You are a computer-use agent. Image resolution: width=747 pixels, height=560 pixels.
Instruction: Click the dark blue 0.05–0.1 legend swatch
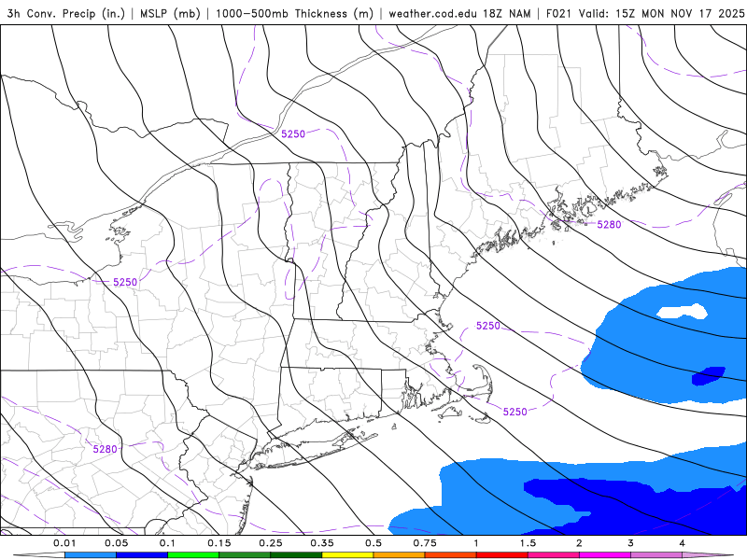coord(142,555)
